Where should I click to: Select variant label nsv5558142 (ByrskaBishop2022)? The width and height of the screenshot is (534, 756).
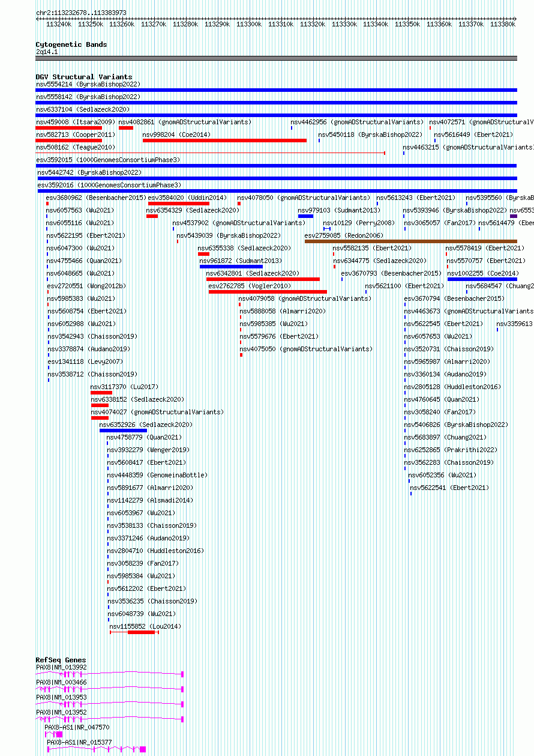[88, 97]
